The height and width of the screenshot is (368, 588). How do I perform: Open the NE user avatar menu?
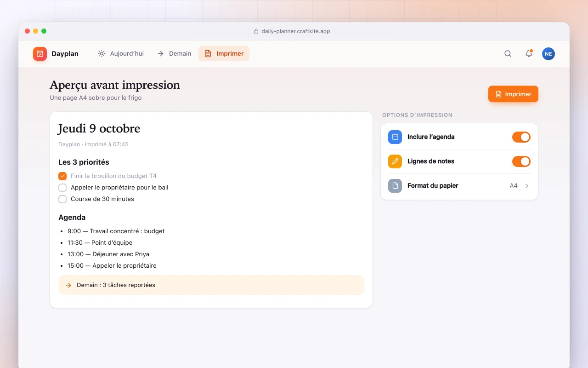548,54
